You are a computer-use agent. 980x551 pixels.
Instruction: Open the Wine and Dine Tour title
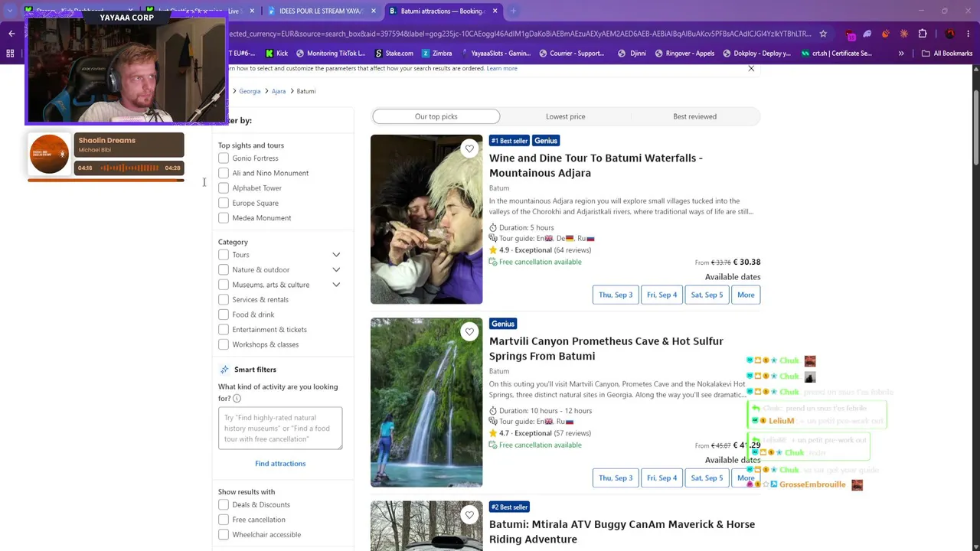(x=596, y=165)
